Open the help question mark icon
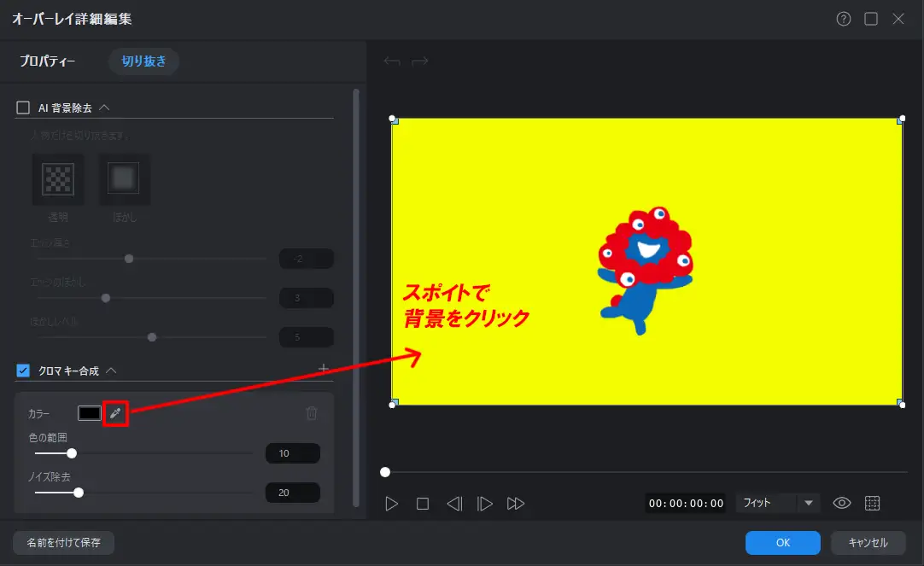The height and width of the screenshot is (566, 924). (x=844, y=19)
